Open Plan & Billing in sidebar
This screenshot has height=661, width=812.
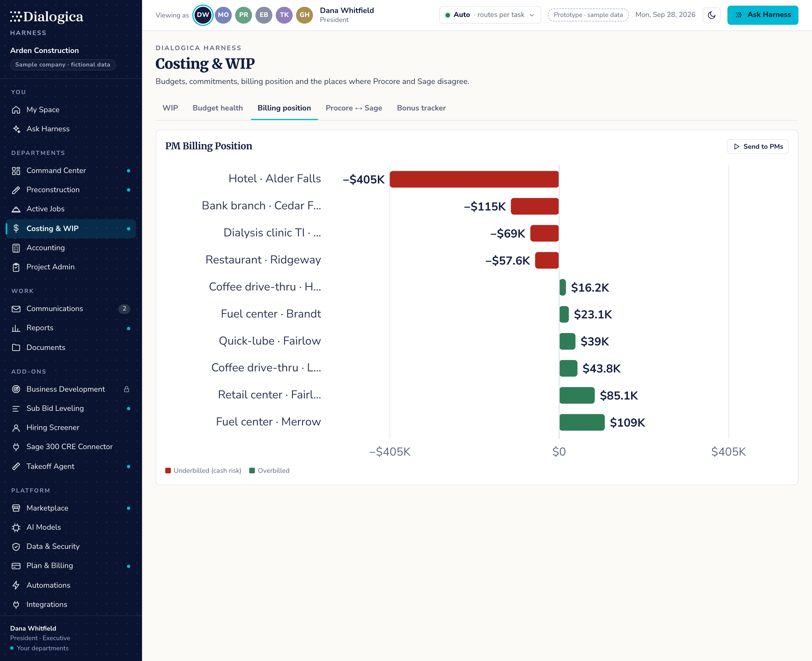(x=71, y=566)
